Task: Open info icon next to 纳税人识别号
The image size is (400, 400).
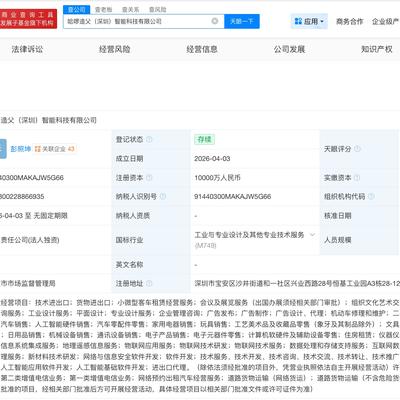Action: [x=163, y=197]
